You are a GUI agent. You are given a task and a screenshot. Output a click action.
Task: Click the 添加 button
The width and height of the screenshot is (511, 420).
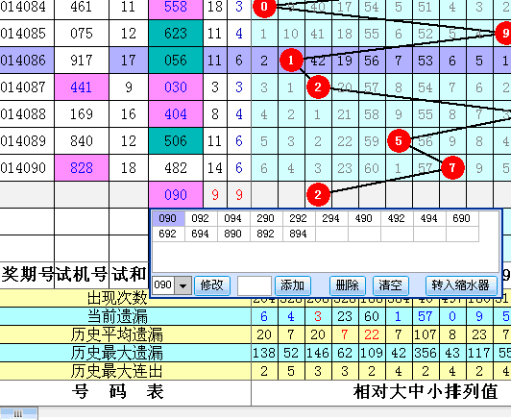point(293,285)
